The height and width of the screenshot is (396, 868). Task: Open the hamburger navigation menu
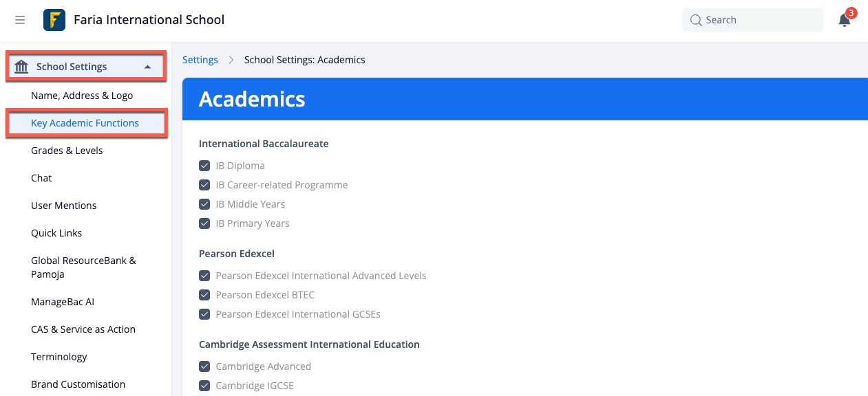20,20
